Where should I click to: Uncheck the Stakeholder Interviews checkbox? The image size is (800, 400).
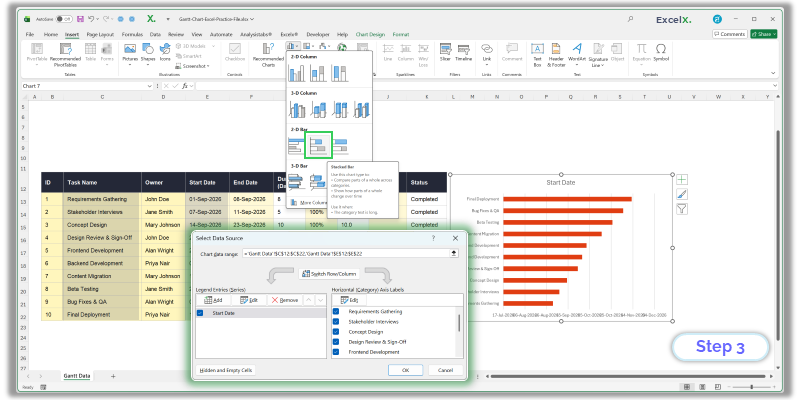[336, 321]
